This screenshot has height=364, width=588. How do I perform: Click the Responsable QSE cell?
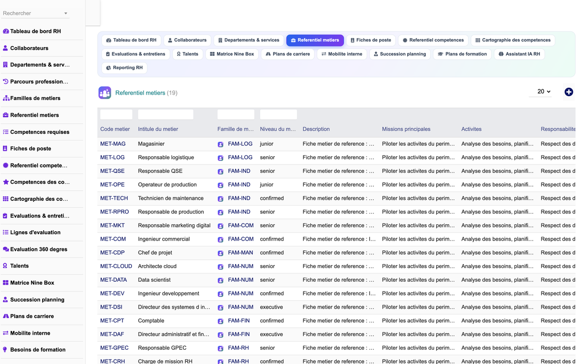(x=160, y=171)
